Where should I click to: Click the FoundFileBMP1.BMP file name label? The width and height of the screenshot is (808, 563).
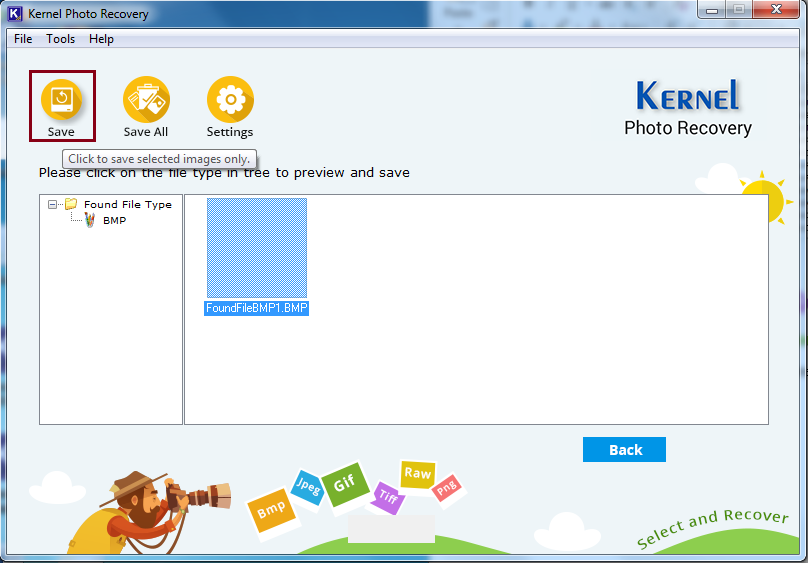(257, 308)
